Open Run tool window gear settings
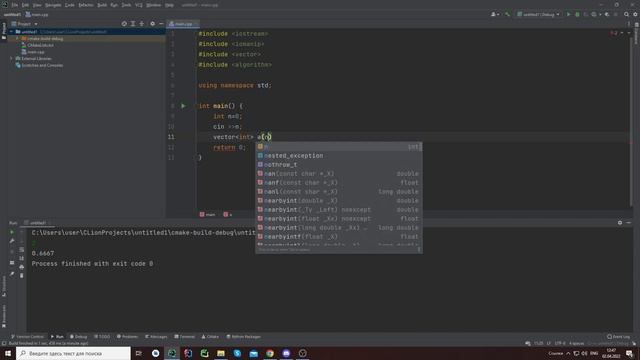Image resolution: width=640 pixels, height=360 pixels. (620, 223)
